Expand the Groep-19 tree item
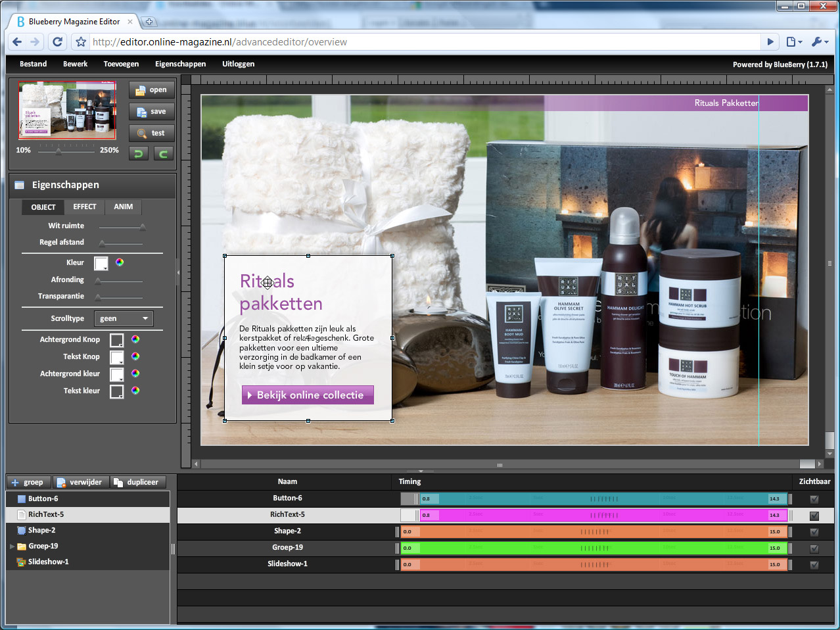 (x=12, y=546)
